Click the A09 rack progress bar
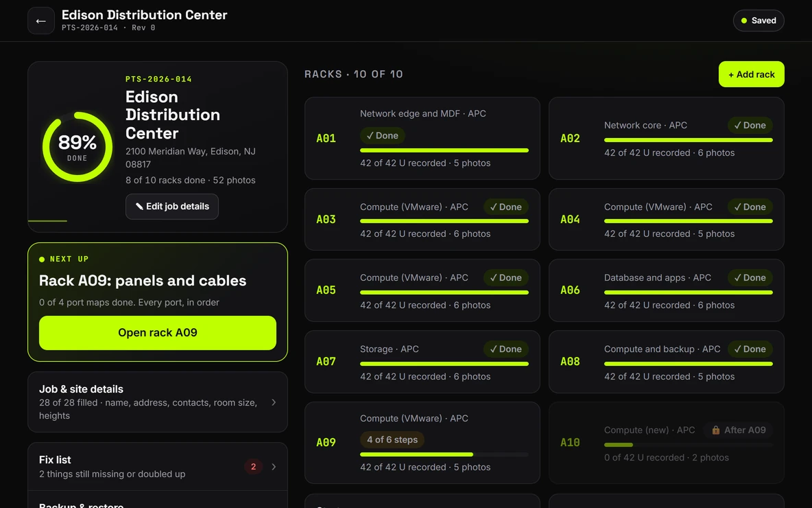The width and height of the screenshot is (812, 508). [x=444, y=454]
